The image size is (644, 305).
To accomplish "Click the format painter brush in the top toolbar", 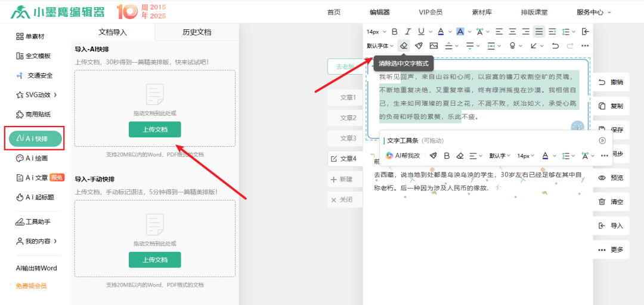I will (x=419, y=45).
